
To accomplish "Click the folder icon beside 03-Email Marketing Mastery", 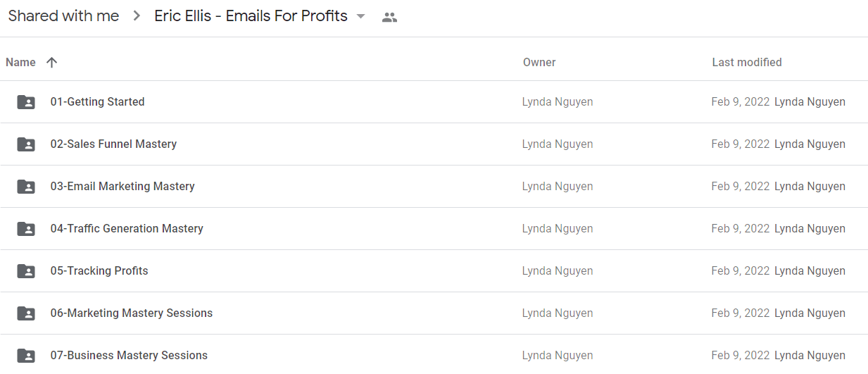I will pos(26,187).
